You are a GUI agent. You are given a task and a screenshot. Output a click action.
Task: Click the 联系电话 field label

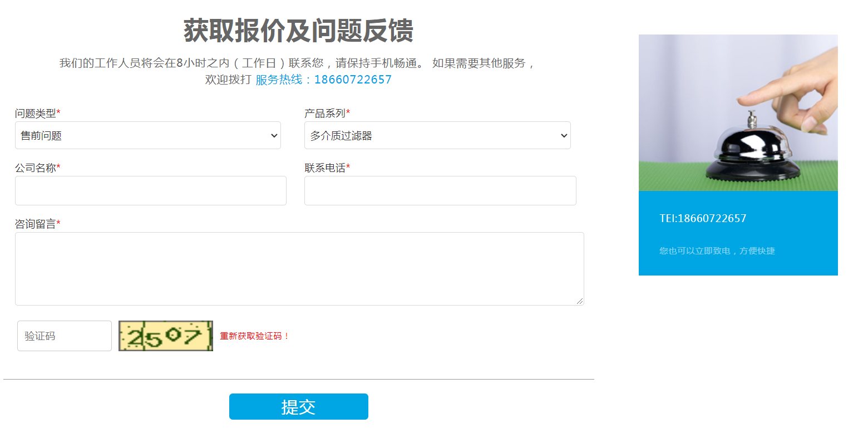click(x=325, y=168)
